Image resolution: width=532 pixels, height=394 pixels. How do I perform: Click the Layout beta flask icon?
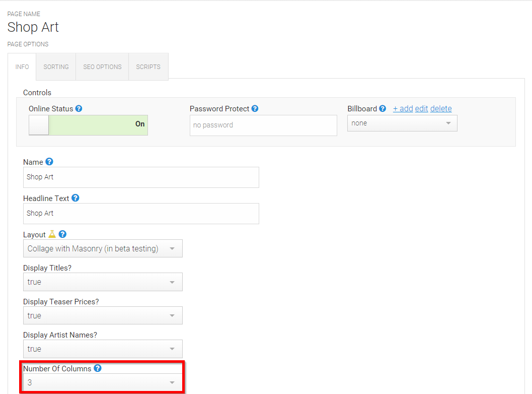(52, 234)
